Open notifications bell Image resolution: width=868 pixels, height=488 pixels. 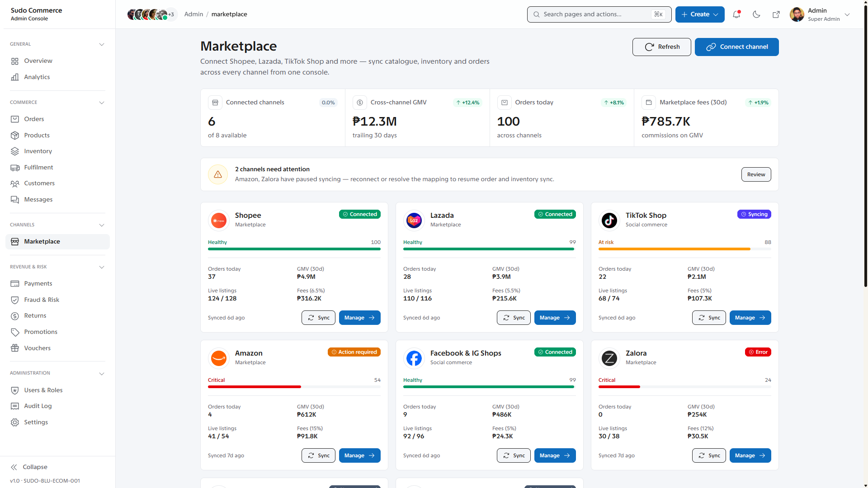coord(736,14)
